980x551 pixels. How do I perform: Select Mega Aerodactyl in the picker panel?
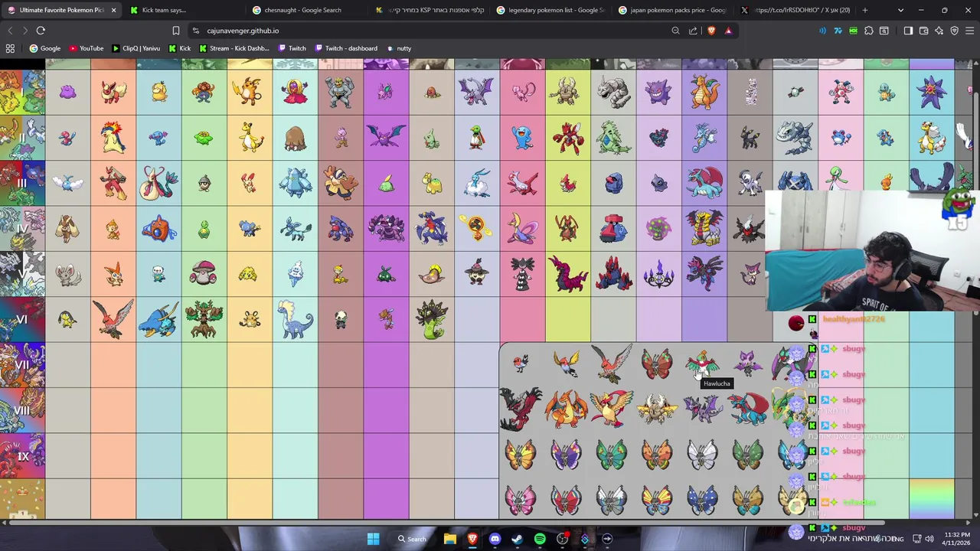(x=702, y=409)
